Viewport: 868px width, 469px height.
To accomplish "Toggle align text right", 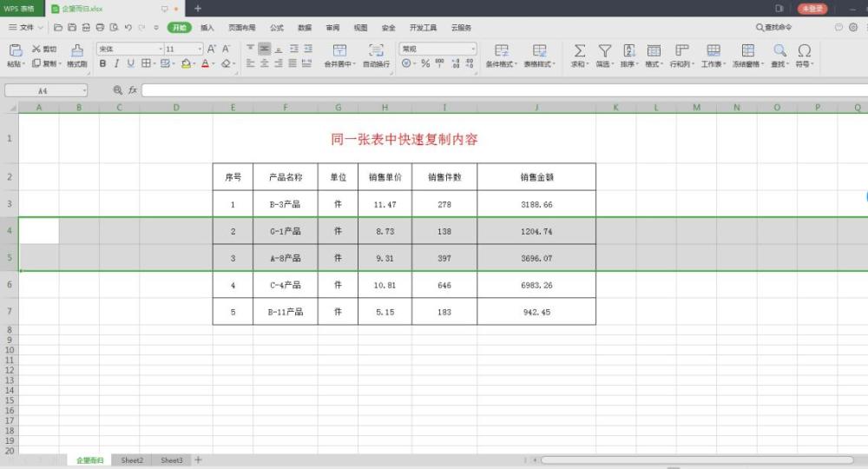I will 279,63.
